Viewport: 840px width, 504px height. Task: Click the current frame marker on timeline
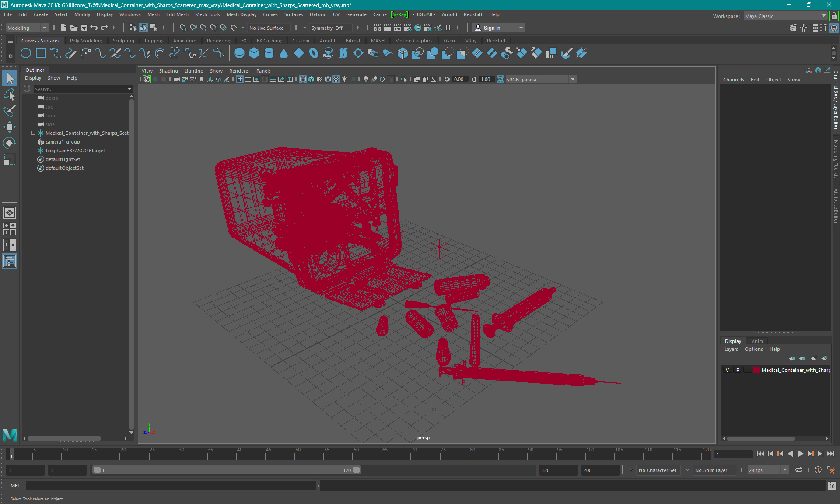coord(11,454)
